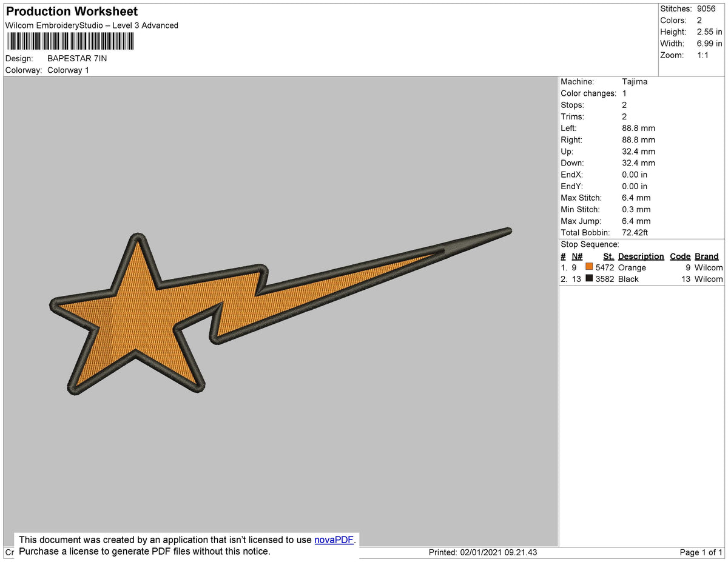The width and height of the screenshot is (728, 562).
Task: Select the 'Down:' label
Action: point(572,163)
